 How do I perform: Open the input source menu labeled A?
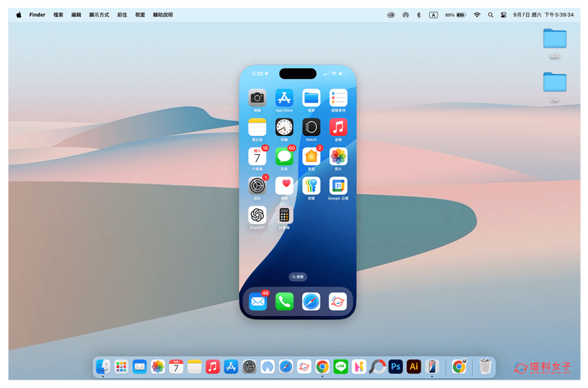[x=433, y=15]
